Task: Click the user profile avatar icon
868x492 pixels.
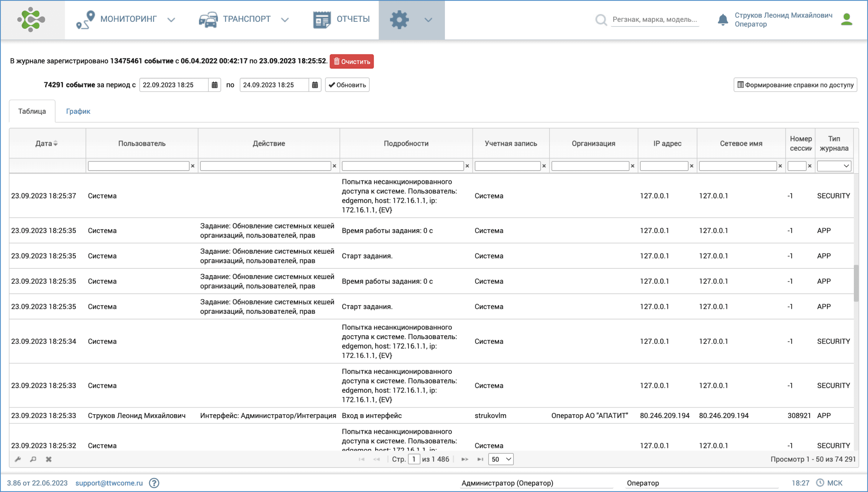Action: [x=847, y=20]
